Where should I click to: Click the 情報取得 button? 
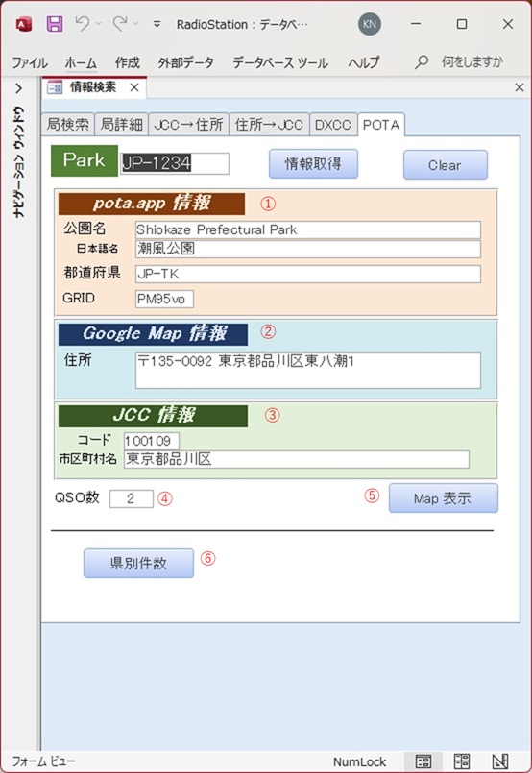coord(313,163)
